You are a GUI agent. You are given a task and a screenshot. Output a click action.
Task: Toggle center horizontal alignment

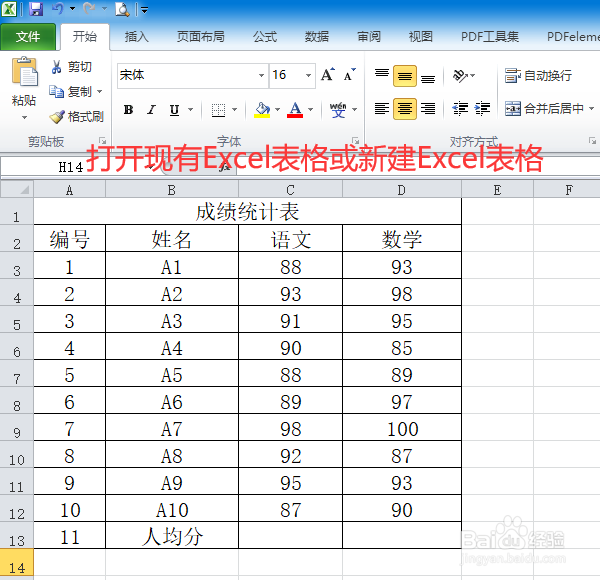click(405, 109)
